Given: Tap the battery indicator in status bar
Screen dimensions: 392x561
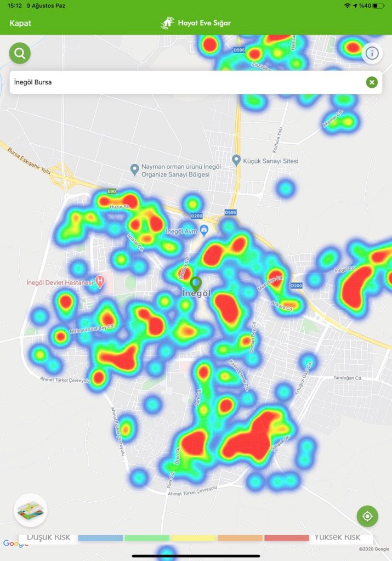Looking at the screenshot, I should pos(379,5).
